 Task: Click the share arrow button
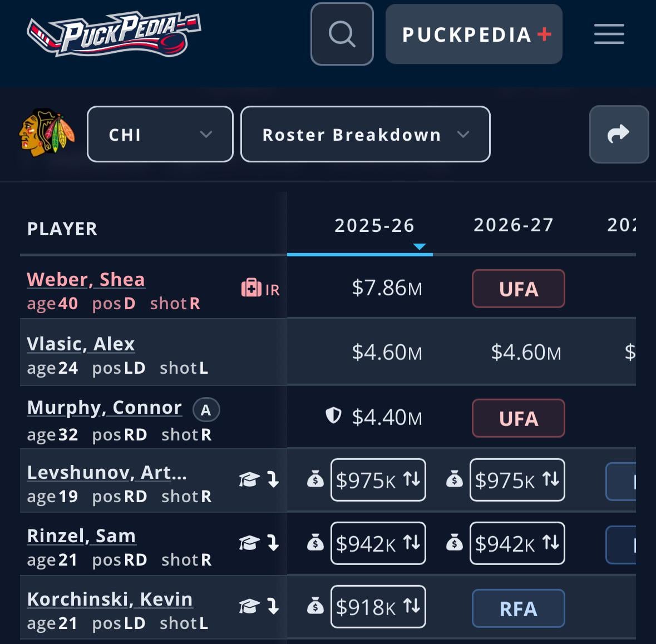click(x=619, y=134)
